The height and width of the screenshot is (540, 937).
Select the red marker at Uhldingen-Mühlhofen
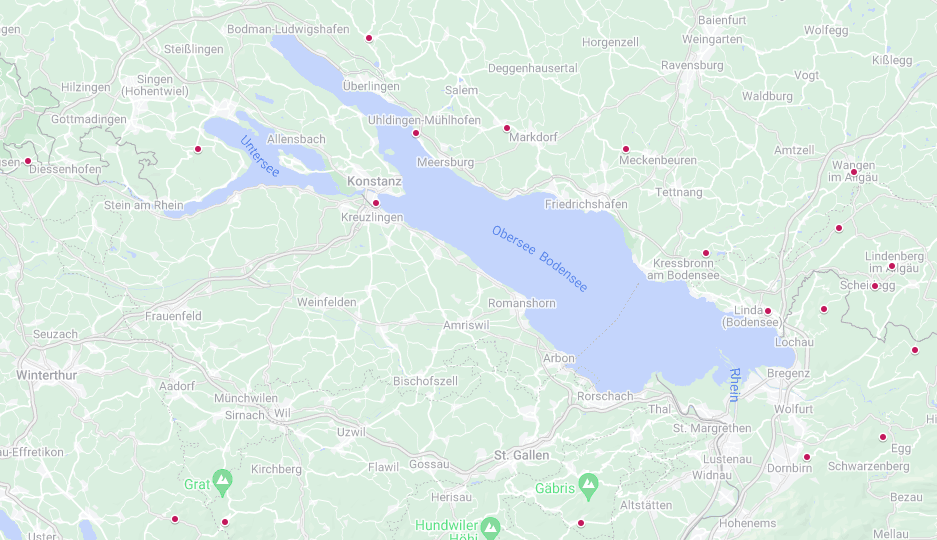pyautogui.click(x=416, y=133)
